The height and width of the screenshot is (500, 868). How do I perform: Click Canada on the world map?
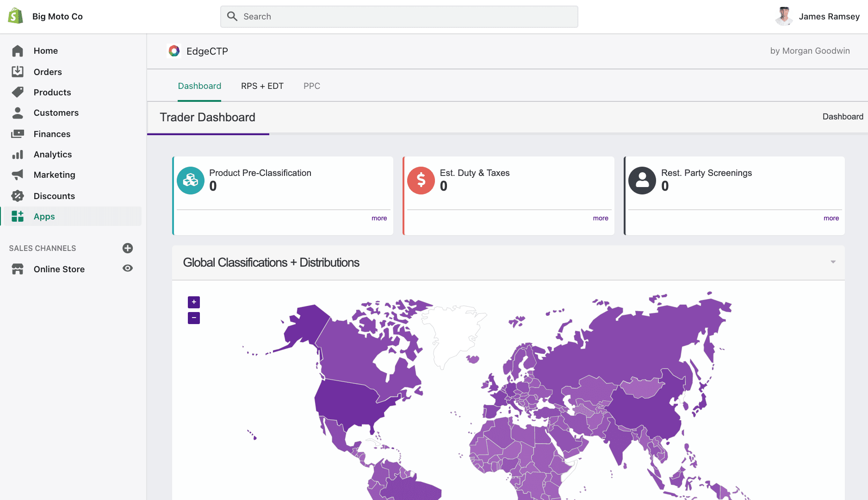pyautogui.click(x=352, y=352)
